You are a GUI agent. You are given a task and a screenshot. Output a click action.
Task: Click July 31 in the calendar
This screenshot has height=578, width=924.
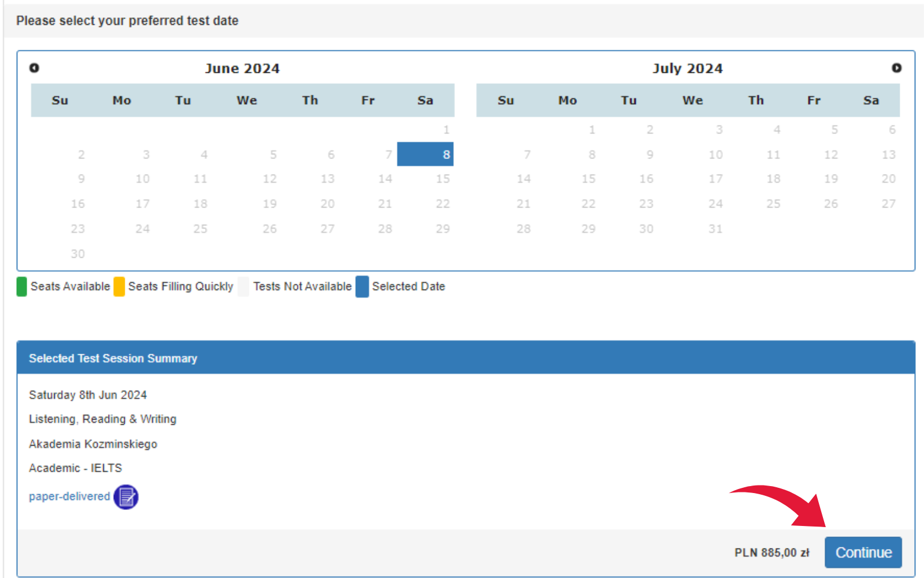[715, 229]
